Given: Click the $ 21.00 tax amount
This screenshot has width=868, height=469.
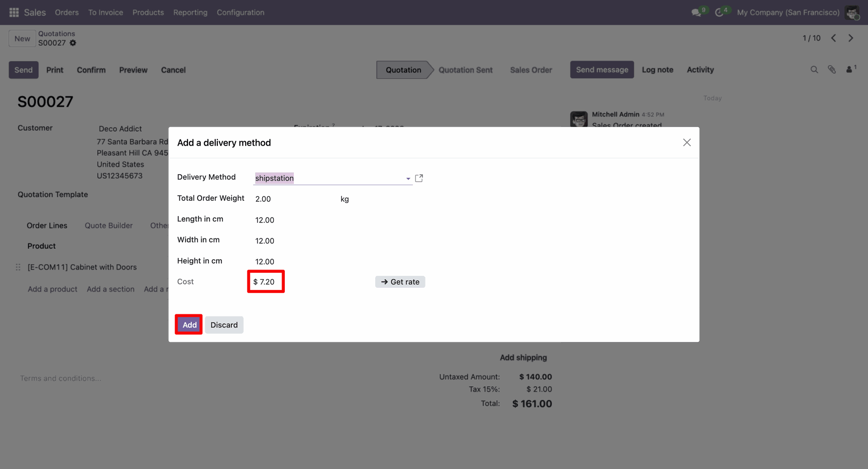Looking at the screenshot, I should click(x=539, y=389).
